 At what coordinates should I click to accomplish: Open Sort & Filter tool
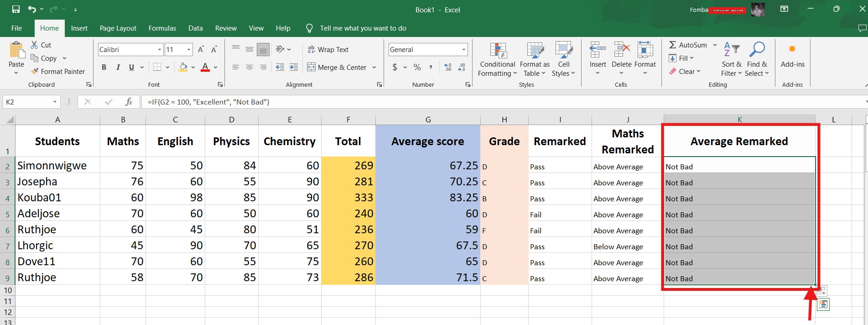pos(731,60)
